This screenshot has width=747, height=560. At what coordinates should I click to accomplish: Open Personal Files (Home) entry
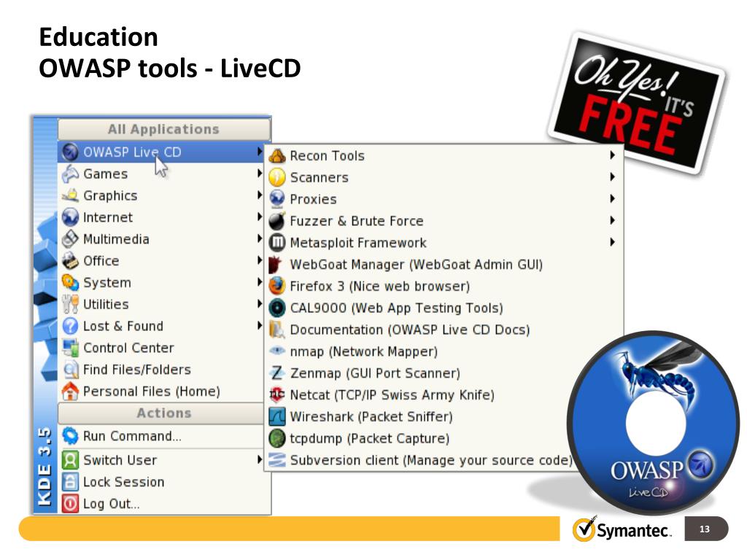tap(162, 392)
